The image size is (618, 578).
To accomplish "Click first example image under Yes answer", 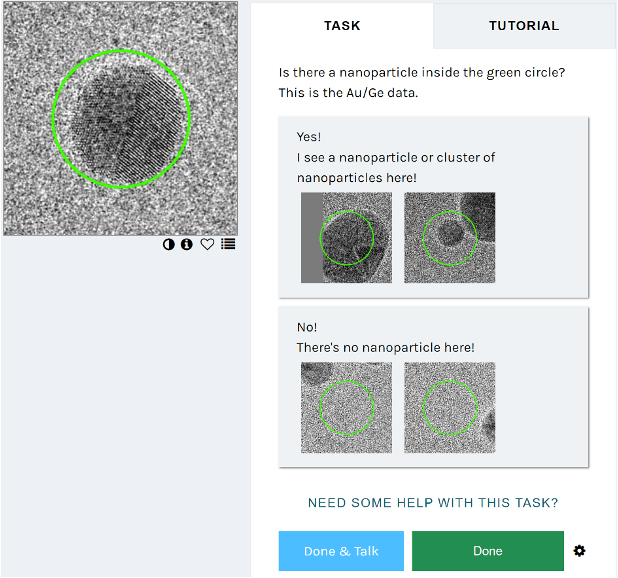I will 346,238.
